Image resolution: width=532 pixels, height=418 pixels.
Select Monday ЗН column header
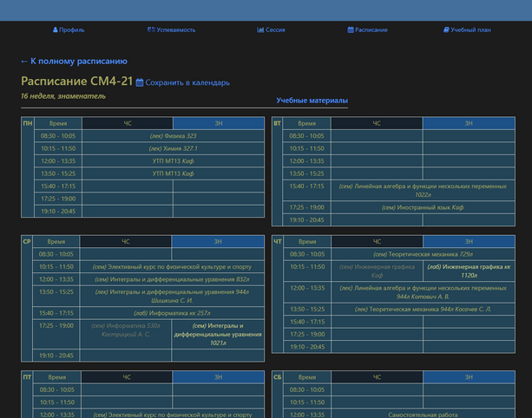click(x=219, y=123)
